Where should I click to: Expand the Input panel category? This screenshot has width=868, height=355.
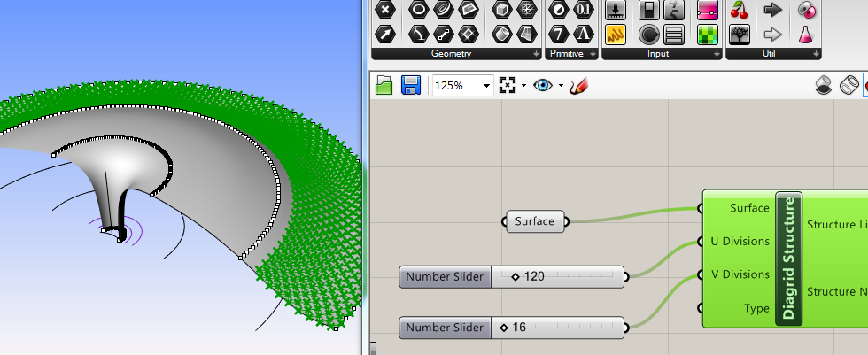(x=717, y=54)
